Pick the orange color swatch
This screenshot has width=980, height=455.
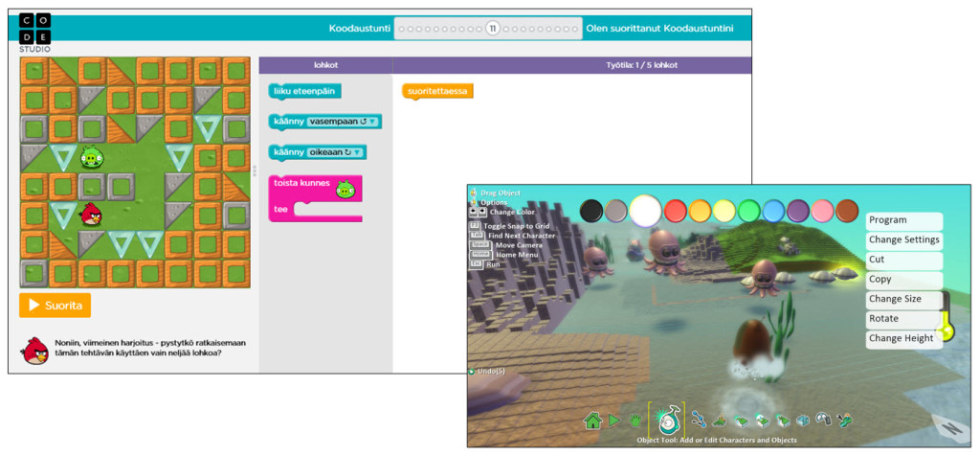700,211
